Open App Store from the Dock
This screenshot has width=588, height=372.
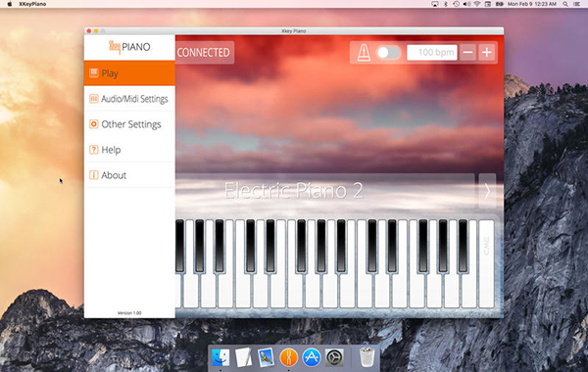312,357
